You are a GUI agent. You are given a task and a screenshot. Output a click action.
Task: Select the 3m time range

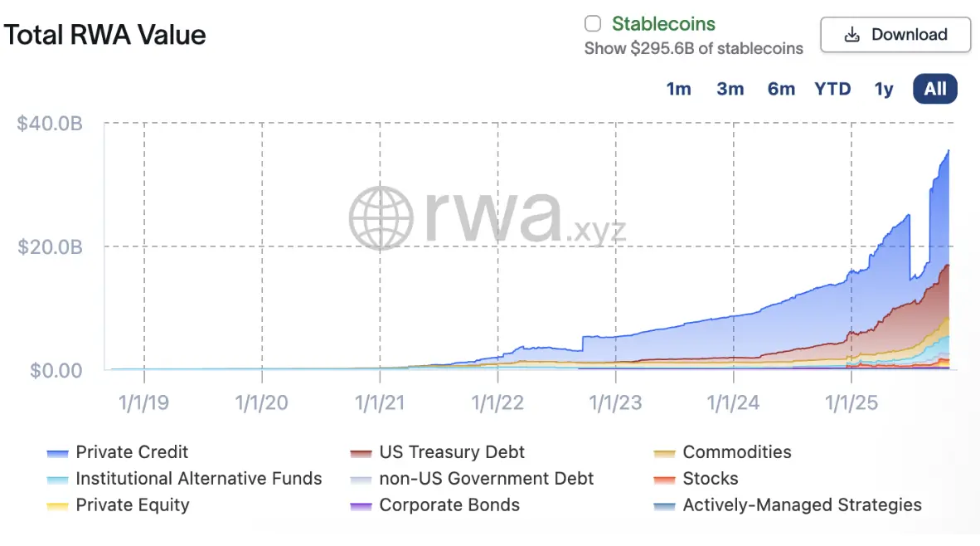[x=730, y=89]
